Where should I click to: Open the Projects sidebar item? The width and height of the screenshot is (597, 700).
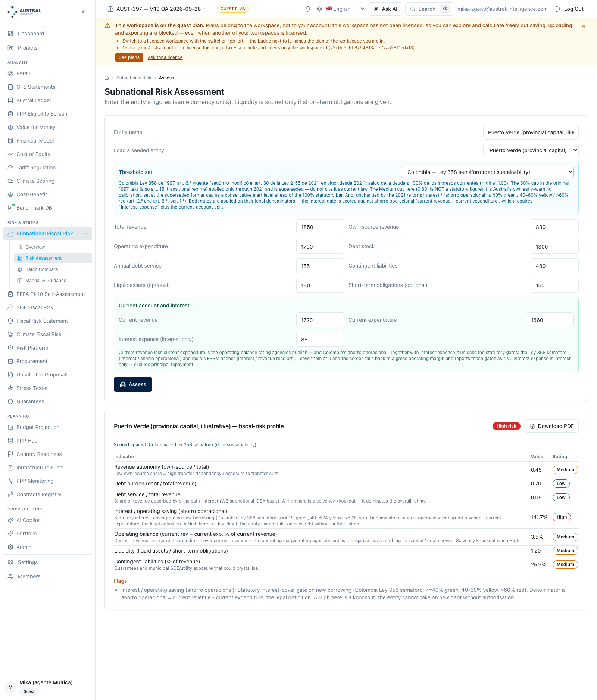(x=48, y=48)
